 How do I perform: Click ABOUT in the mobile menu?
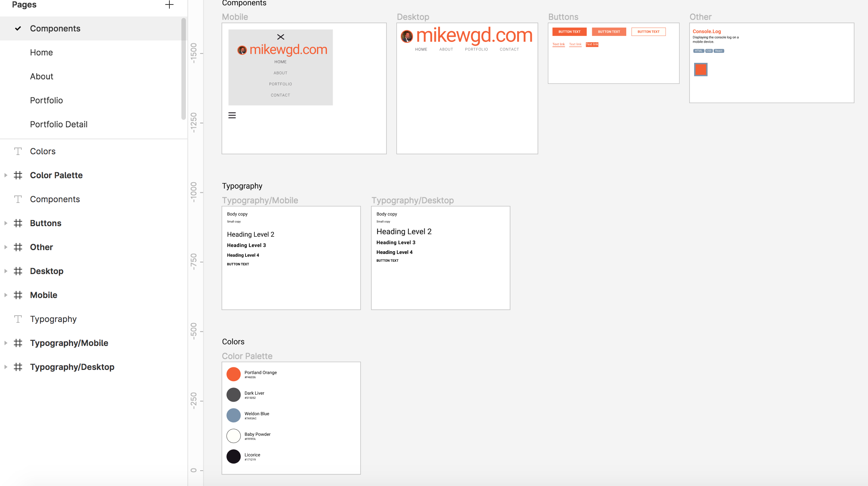tap(280, 73)
